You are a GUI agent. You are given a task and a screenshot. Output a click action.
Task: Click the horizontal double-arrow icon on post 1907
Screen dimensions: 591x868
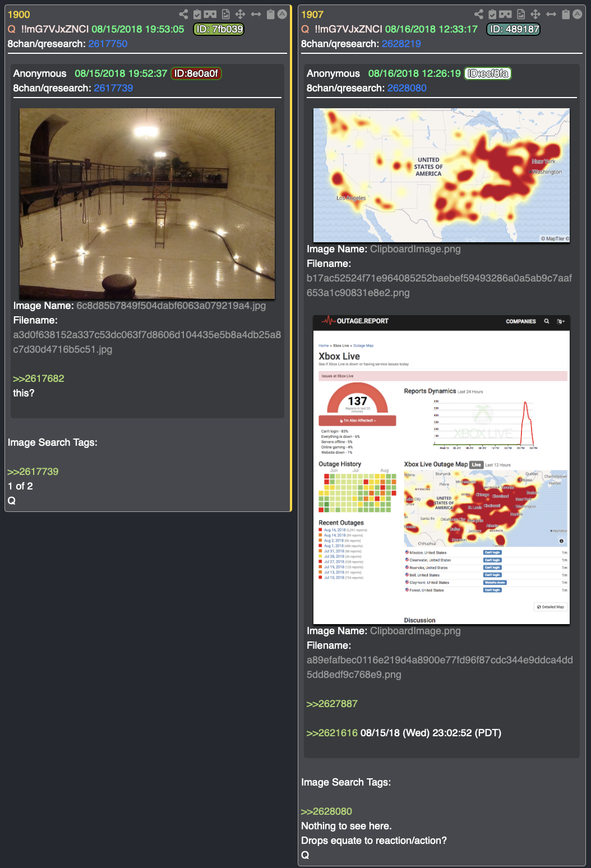(x=551, y=14)
